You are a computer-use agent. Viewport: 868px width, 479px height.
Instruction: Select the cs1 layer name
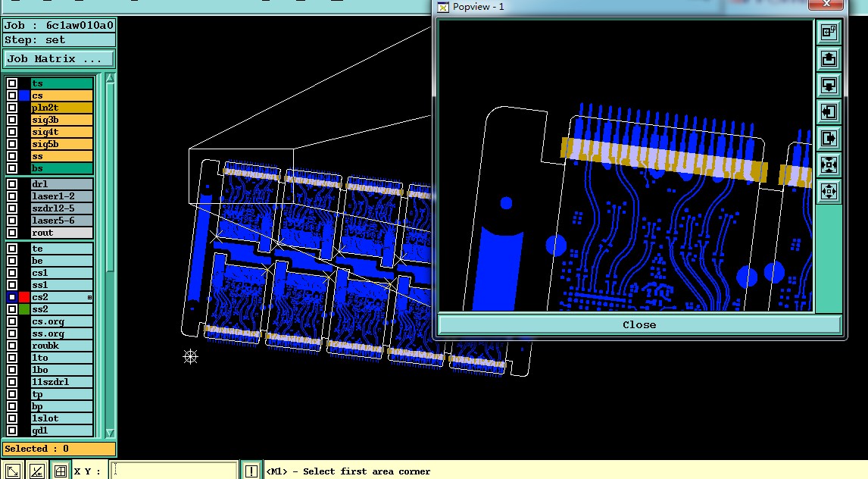(62, 273)
